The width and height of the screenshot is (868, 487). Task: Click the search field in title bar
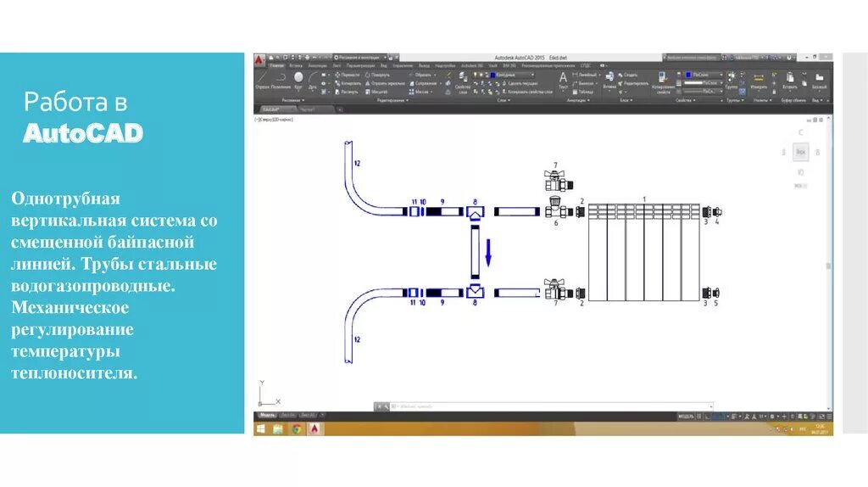[x=692, y=57]
